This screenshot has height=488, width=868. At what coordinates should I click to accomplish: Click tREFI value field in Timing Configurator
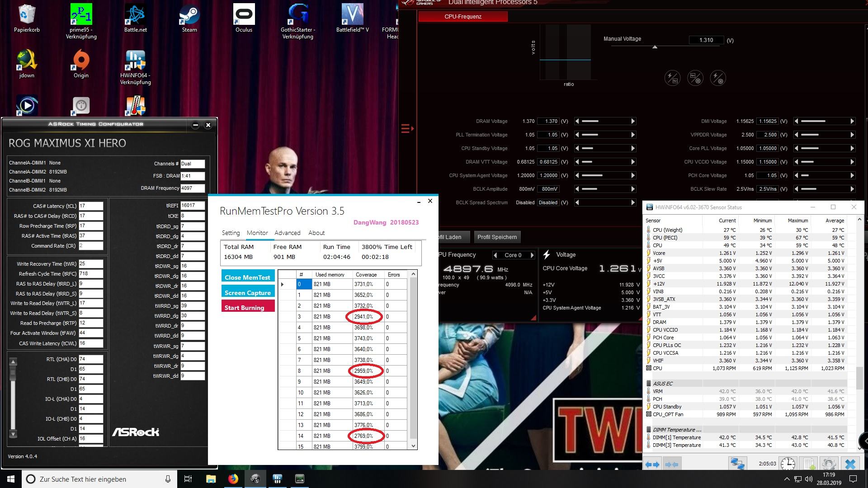point(192,206)
